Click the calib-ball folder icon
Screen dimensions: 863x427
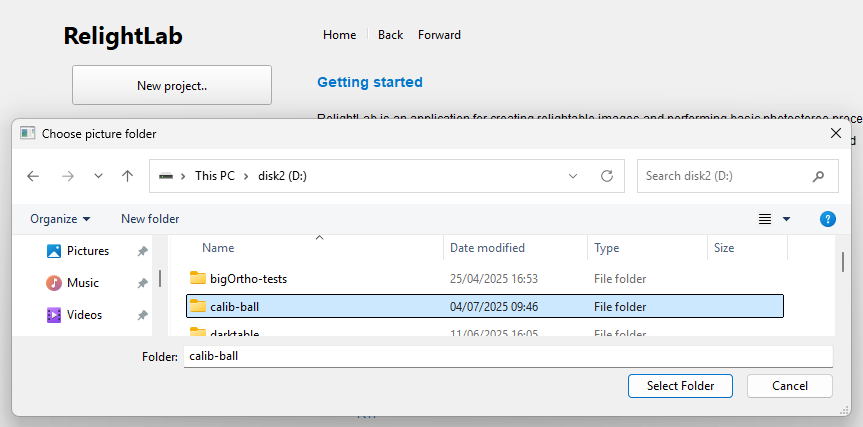pos(198,306)
